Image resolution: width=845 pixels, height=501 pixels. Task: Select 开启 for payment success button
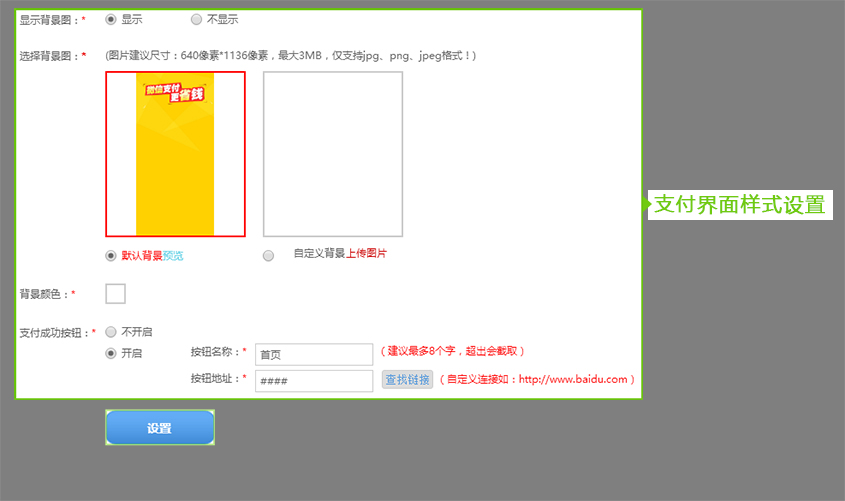(x=110, y=353)
